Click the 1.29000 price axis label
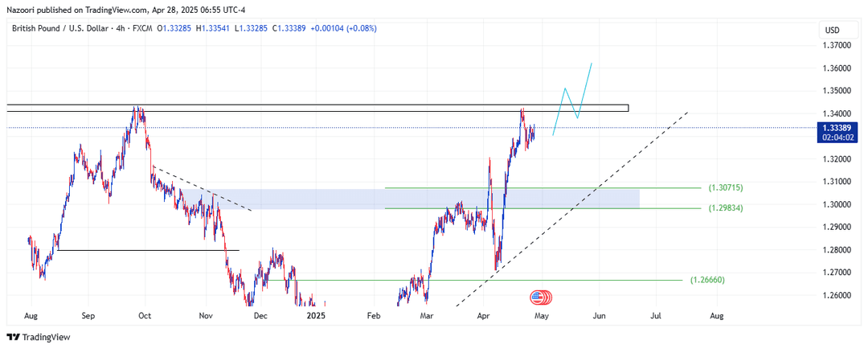Image resolution: width=868 pixels, height=349 pixels. tap(835, 227)
